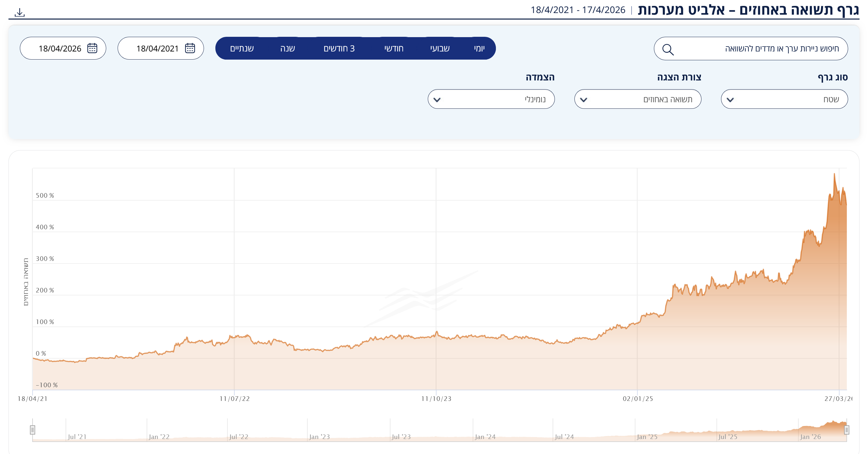868x454 pixels.
Task: Select the שבועי period tab
Action: (x=440, y=49)
